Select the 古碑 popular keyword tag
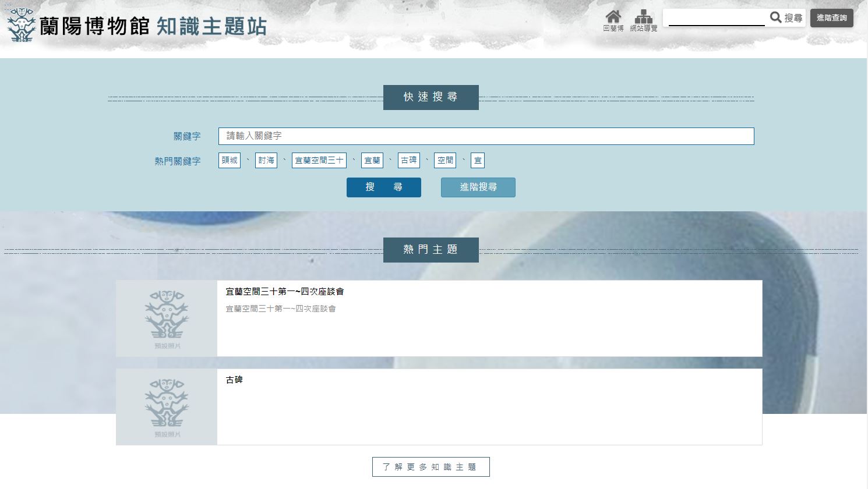The height and width of the screenshot is (489, 868). [409, 160]
